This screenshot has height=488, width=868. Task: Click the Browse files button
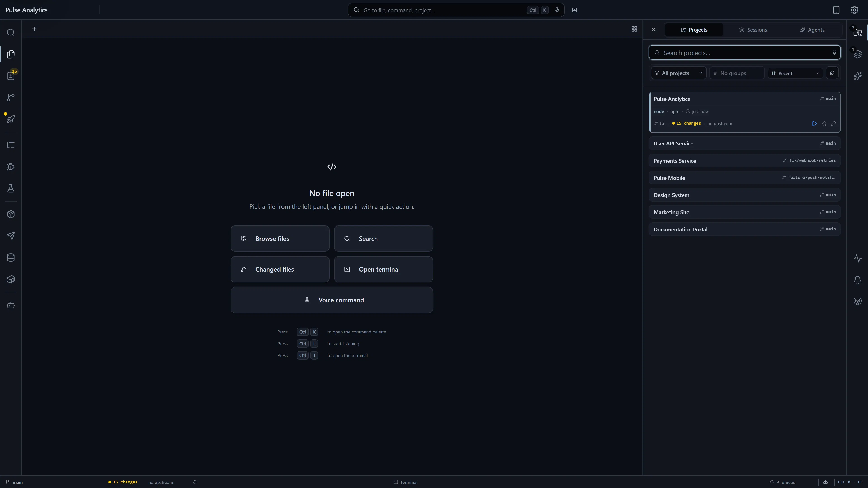pos(280,238)
